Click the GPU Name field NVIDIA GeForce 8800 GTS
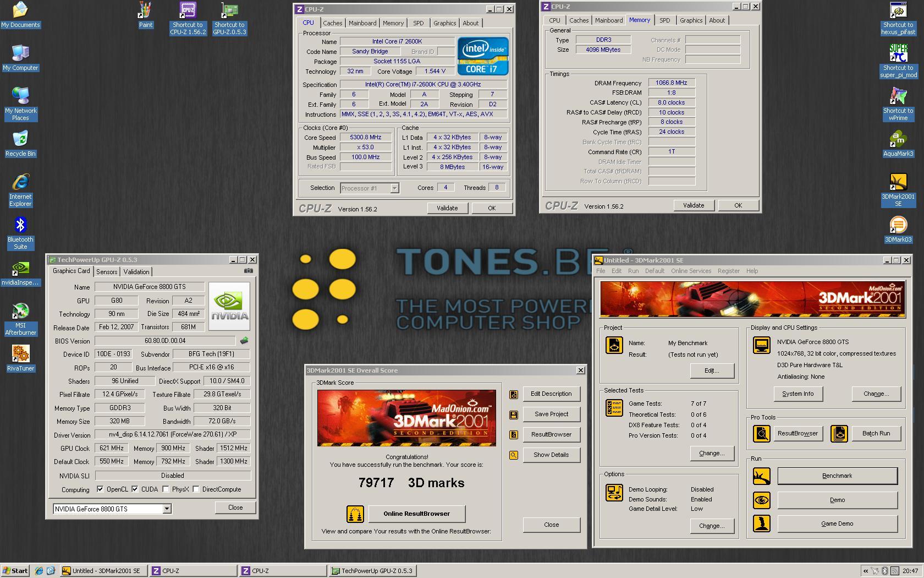The height and width of the screenshot is (578, 924). tap(150, 287)
